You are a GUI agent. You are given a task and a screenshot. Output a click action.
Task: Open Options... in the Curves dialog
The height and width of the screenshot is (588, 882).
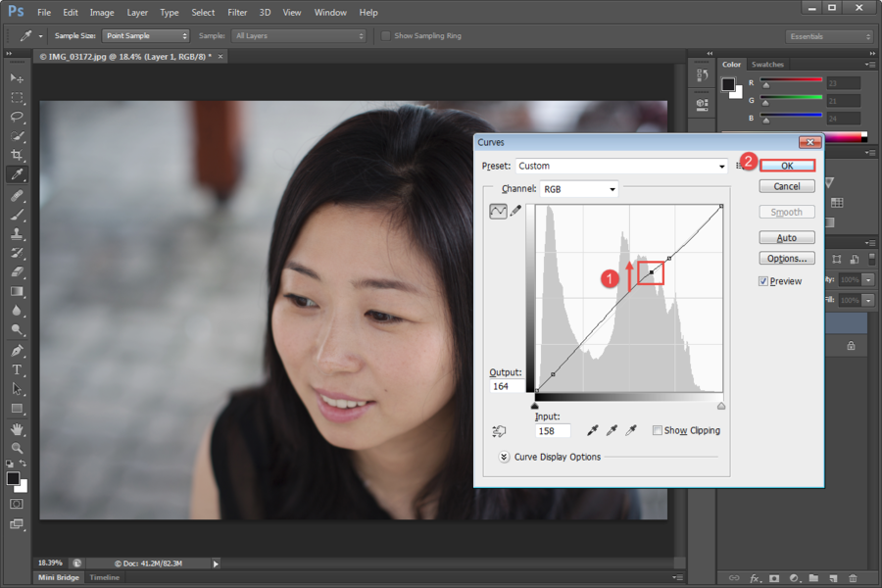[786, 259]
